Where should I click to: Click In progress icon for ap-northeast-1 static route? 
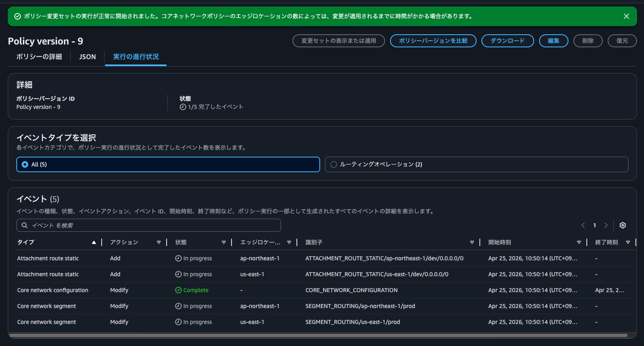(x=178, y=258)
